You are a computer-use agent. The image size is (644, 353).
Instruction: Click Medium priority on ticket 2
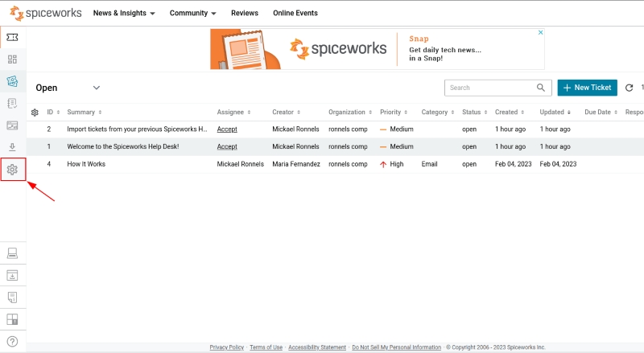coord(397,129)
